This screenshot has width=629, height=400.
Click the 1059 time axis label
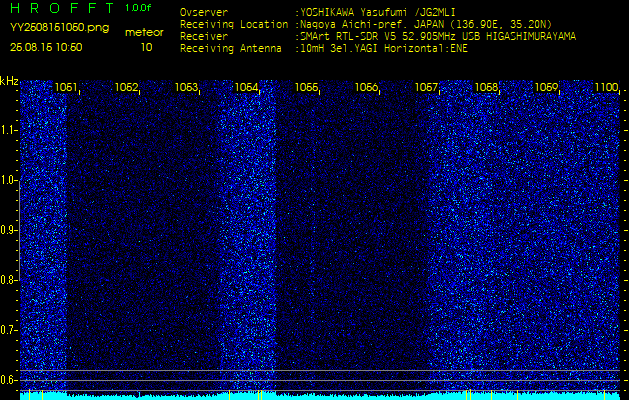point(546,87)
